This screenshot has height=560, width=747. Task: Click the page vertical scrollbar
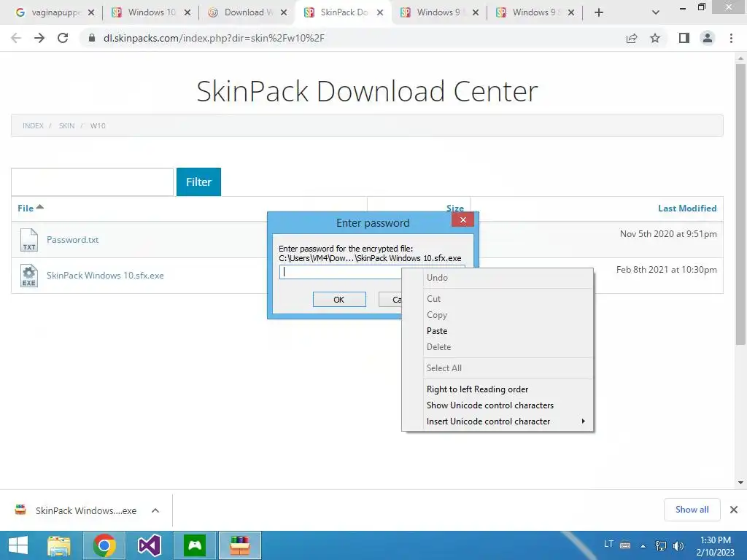pyautogui.click(x=740, y=205)
